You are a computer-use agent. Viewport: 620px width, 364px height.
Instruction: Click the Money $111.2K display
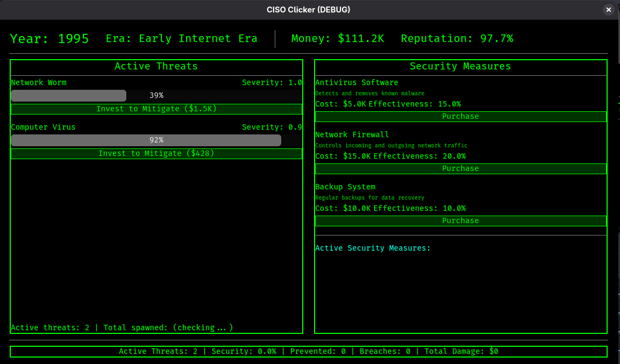pyautogui.click(x=338, y=39)
